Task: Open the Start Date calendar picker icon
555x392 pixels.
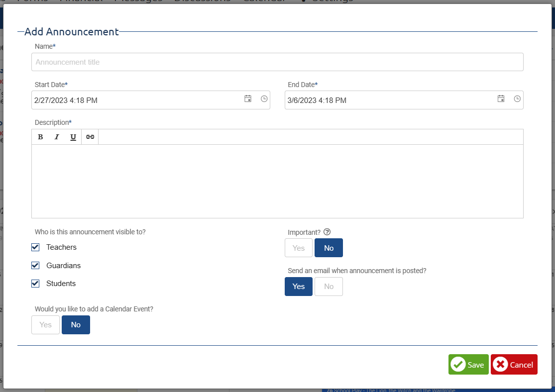Action: pyautogui.click(x=247, y=98)
